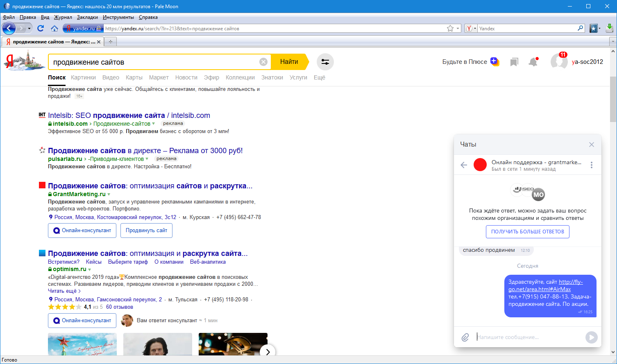Focus the Напишите сообщение chat input
This screenshot has height=364, width=617.
pos(529,337)
